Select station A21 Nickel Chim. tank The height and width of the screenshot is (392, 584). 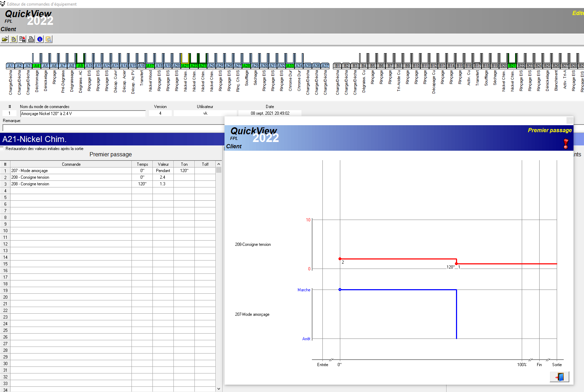185,66
